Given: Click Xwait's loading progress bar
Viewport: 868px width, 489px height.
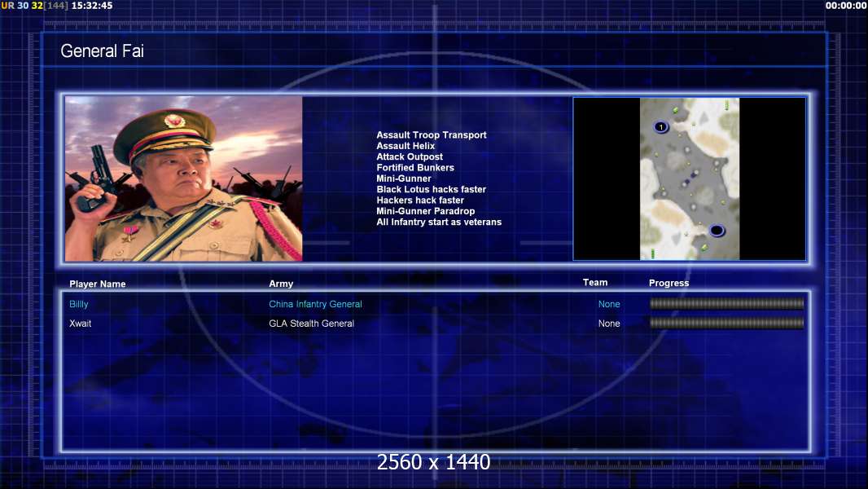Looking at the screenshot, I should coord(727,323).
